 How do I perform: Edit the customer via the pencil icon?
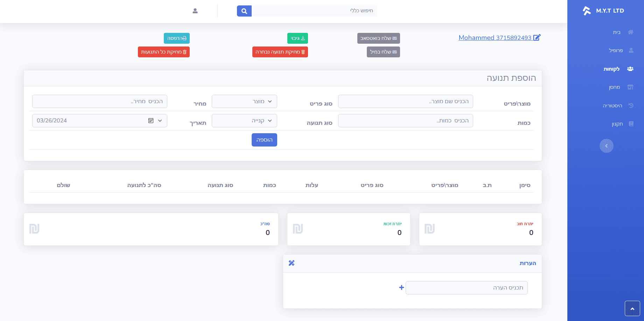[x=537, y=37]
